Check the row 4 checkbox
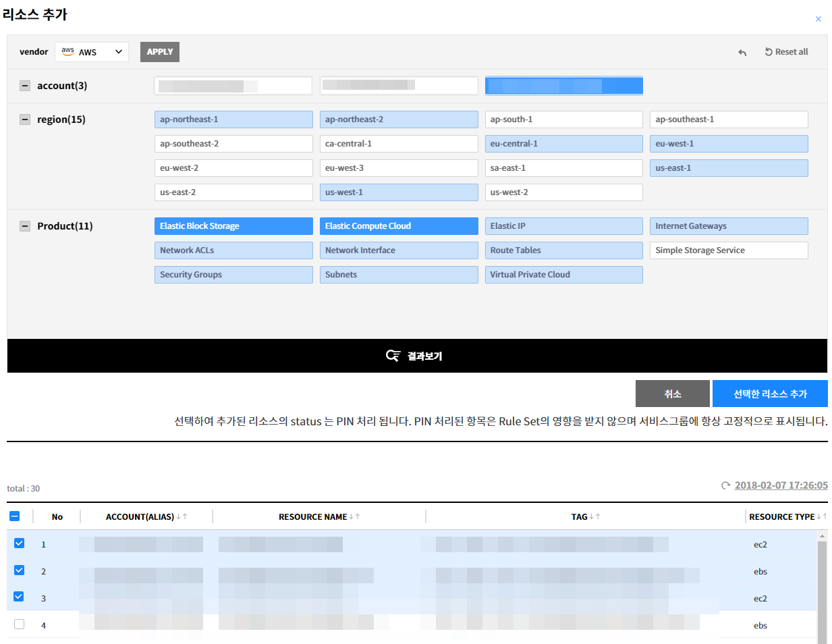 tap(19, 624)
